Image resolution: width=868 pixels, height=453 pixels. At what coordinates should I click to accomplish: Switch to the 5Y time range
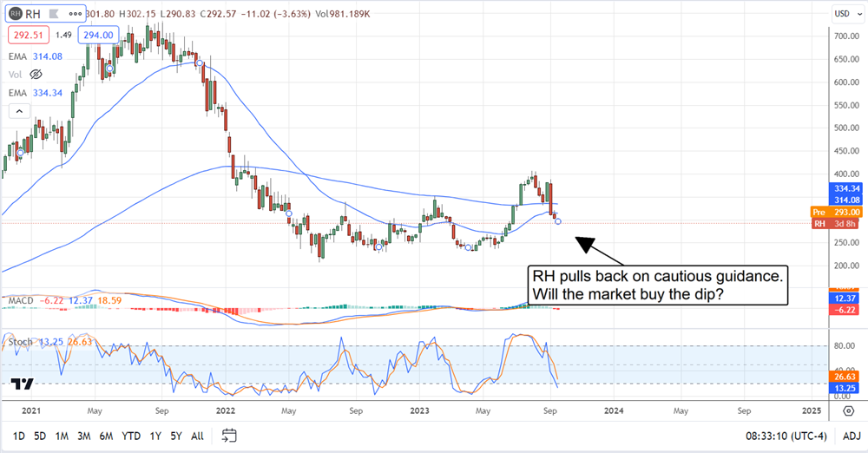(176, 437)
